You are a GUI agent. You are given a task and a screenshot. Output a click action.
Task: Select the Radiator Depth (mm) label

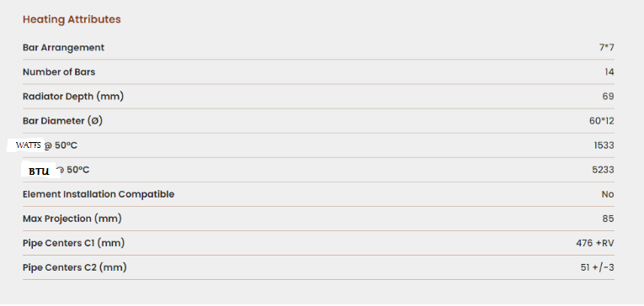(73, 97)
